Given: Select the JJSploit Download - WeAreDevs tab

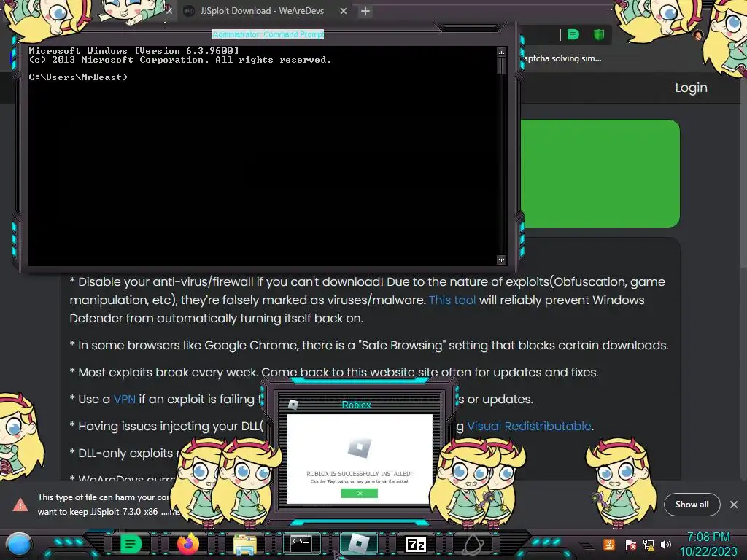Looking at the screenshot, I should point(262,11).
